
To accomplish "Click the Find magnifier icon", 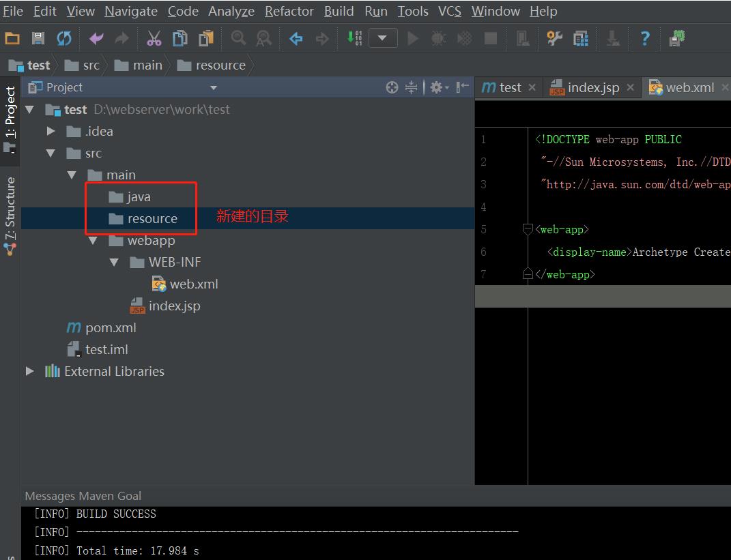I will 238,38.
